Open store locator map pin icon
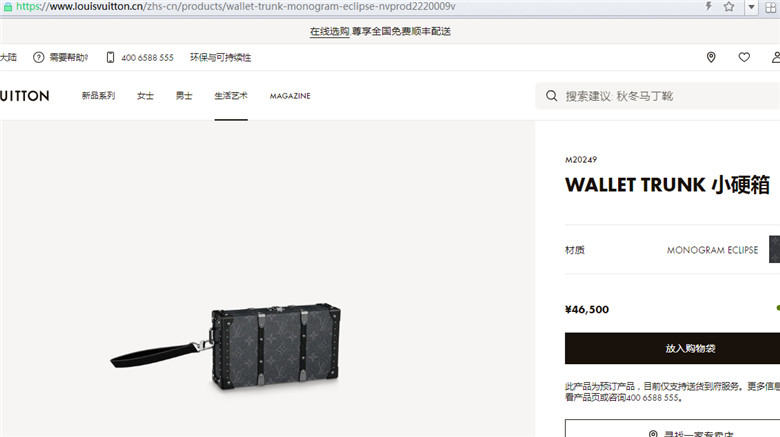The image size is (780, 437). click(711, 57)
